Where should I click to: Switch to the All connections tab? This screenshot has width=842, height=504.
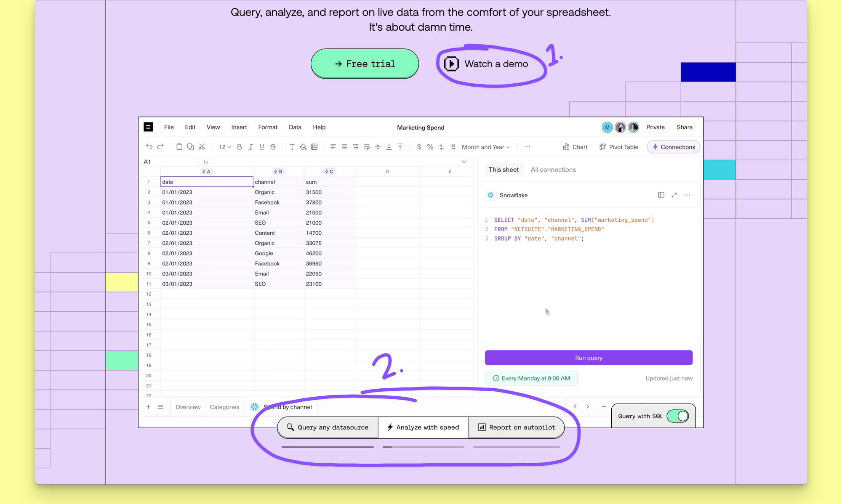click(x=553, y=170)
